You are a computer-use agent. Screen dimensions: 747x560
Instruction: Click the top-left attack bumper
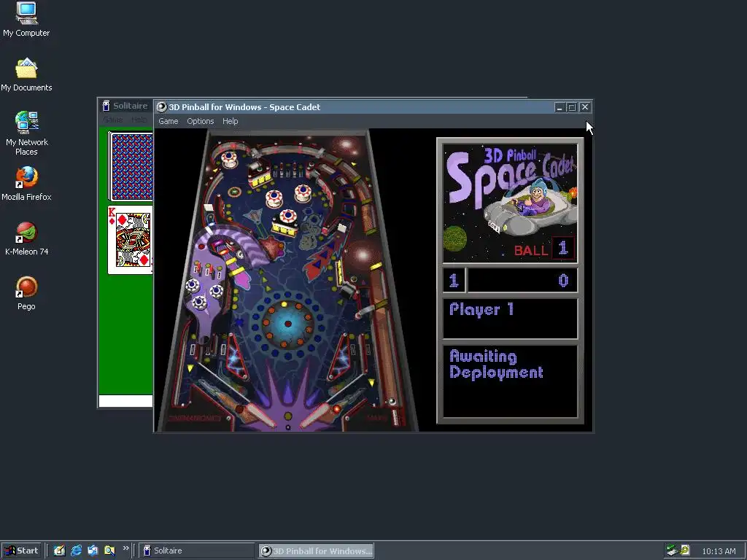click(229, 158)
